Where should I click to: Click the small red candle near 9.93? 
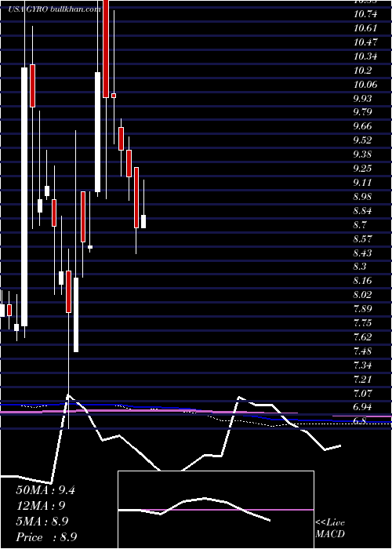coord(114,95)
